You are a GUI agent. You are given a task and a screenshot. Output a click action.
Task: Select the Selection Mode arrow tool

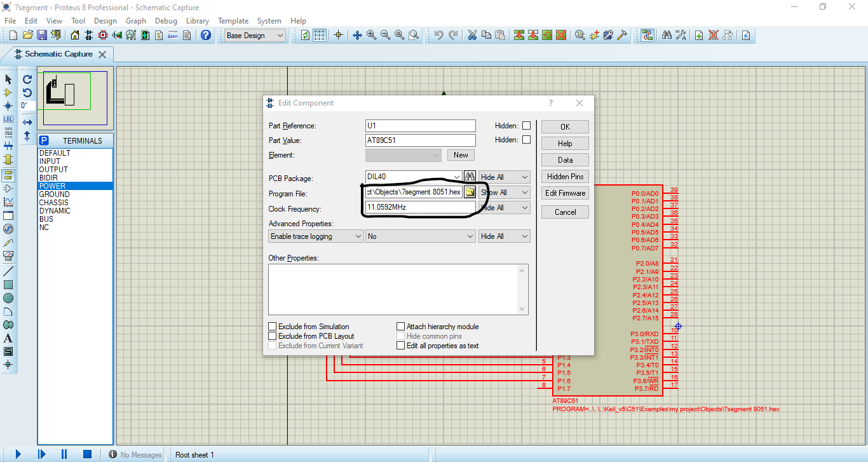click(8, 79)
